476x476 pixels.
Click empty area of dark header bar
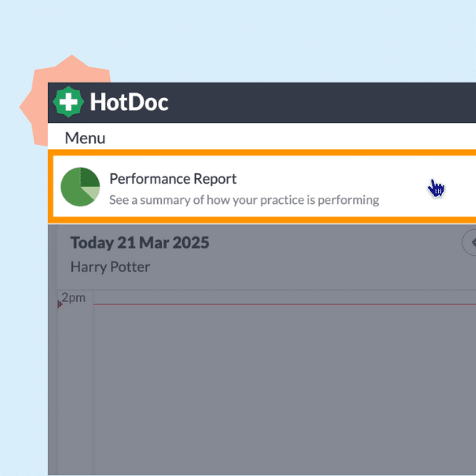click(x=322, y=103)
